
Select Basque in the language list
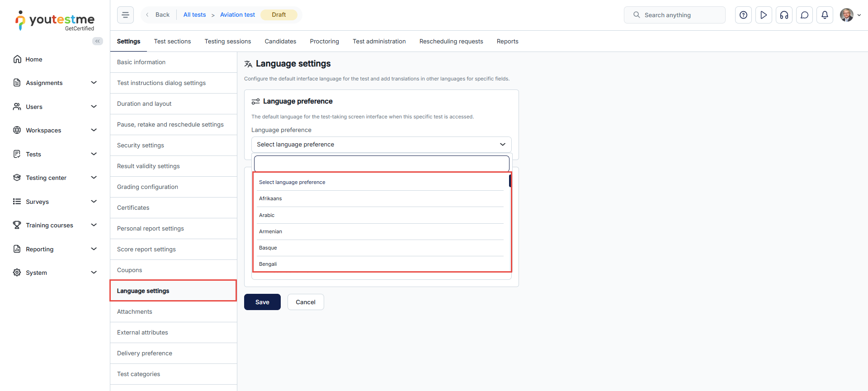pos(380,248)
